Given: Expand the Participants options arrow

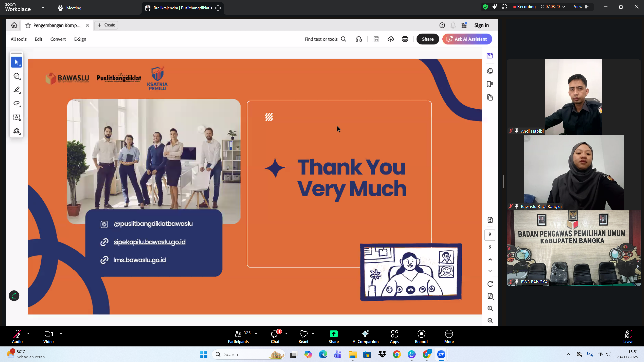Looking at the screenshot, I should [256, 334].
